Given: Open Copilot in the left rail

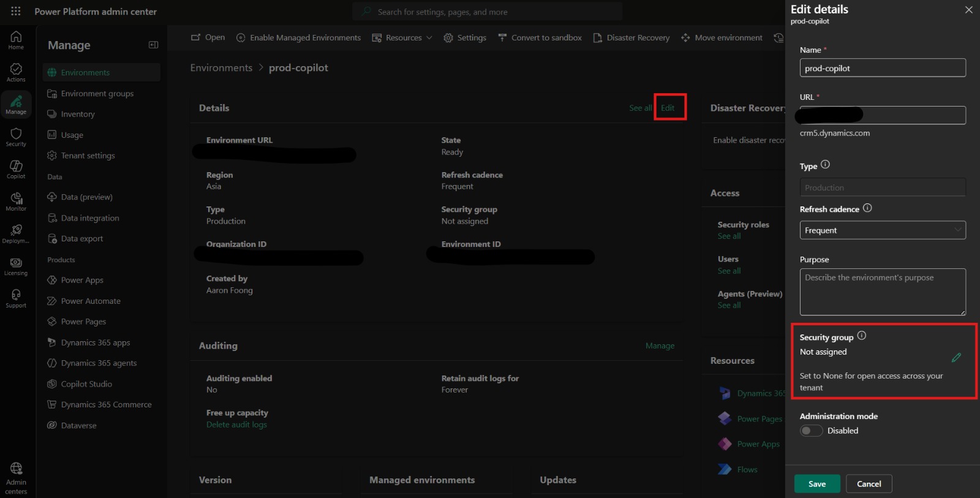Looking at the screenshot, I should (x=16, y=170).
